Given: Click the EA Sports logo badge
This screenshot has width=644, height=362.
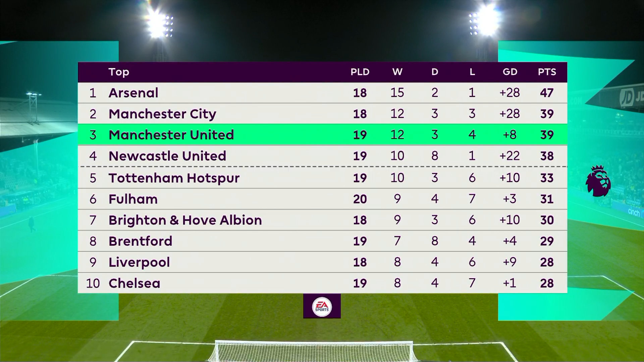Looking at the screenshot, I should click(322, 306).
